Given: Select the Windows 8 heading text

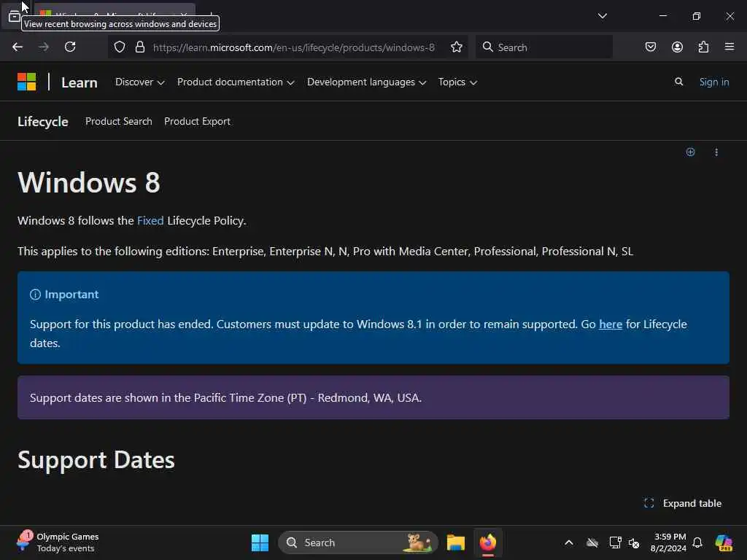Looking at the screenshot, I should coord(89,182).
